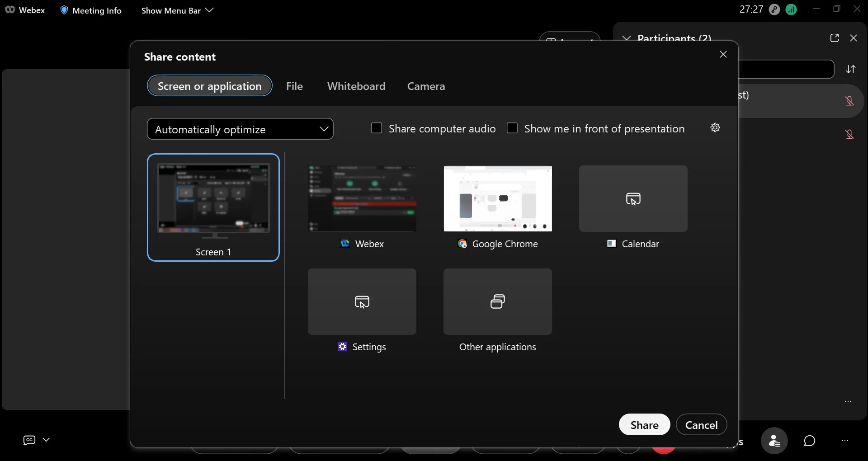Click the green network status icon
The image size is (868, 461).
point(791,9)
